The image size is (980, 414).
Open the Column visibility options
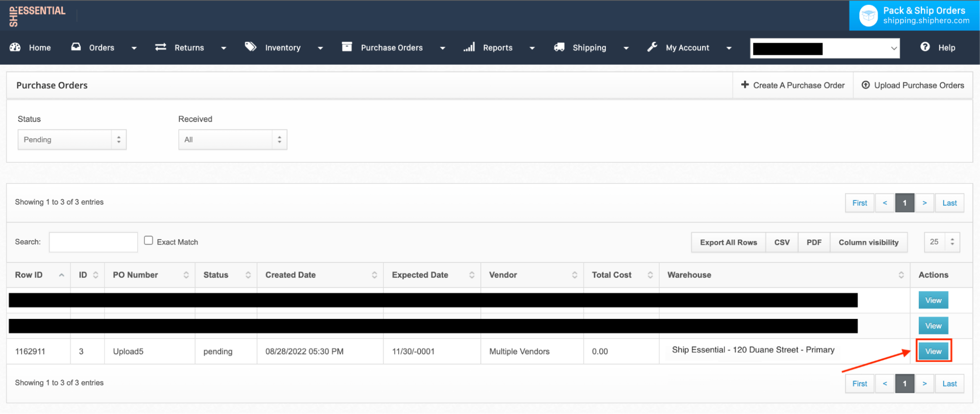tap(869, 243)
